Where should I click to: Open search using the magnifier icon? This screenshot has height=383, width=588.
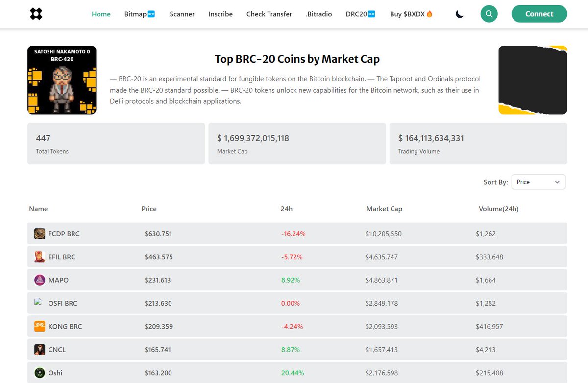(x=489, y=14)
